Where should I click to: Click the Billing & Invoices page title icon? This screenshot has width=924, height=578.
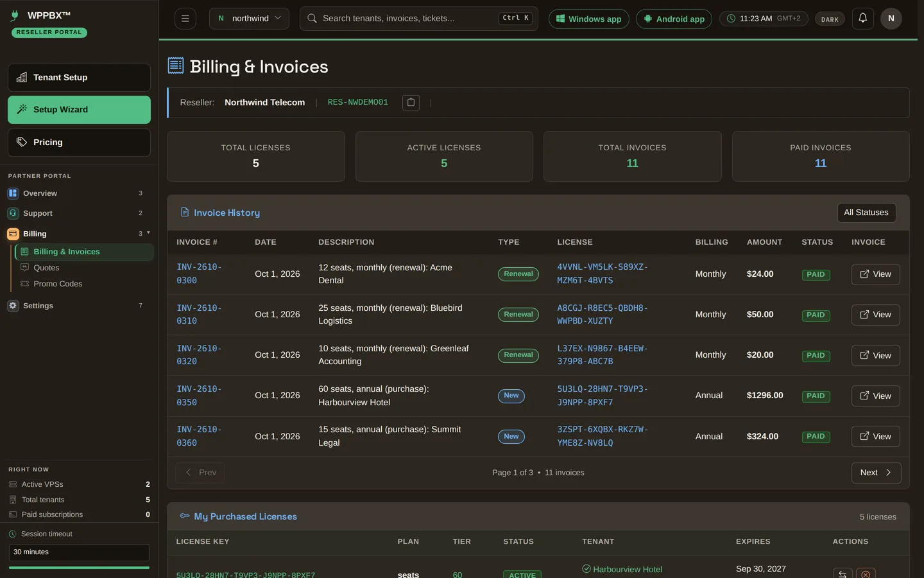pos(175,66)
